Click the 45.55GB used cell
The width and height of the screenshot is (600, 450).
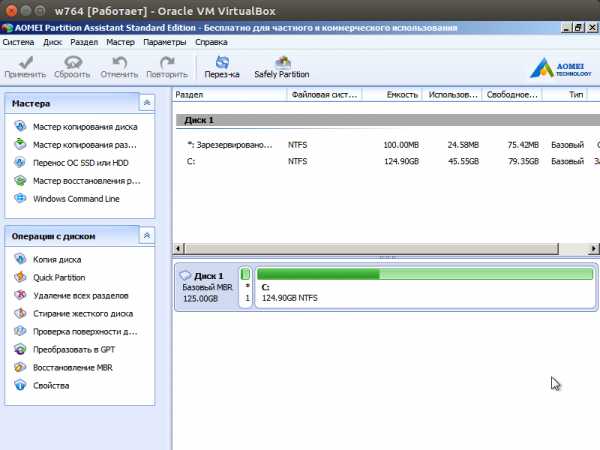(463, 161)
